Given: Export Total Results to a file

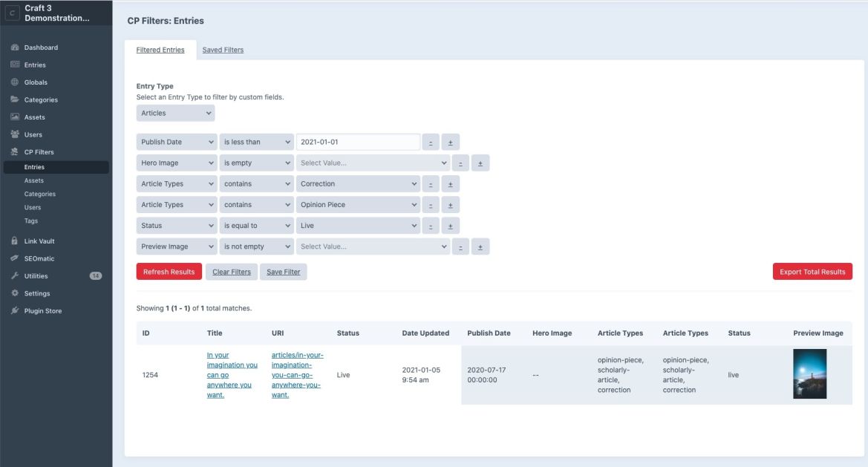Looking at the screenshot, I should (812, 271).
